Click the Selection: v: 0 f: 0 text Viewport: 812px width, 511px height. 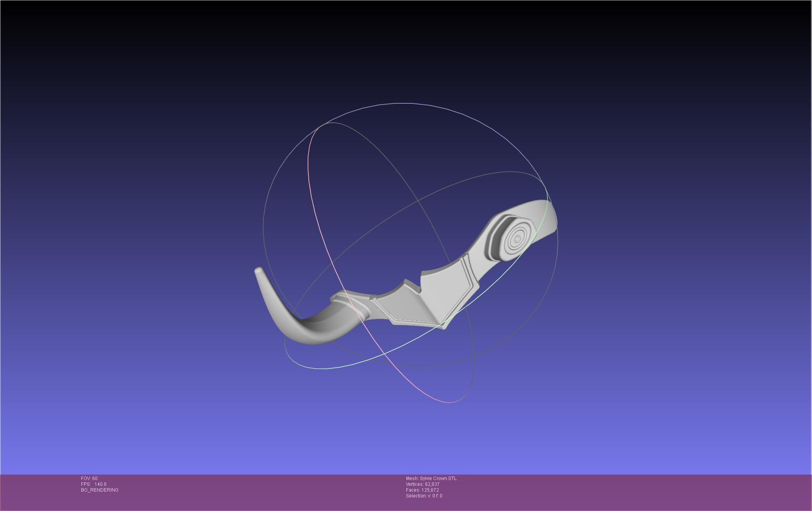pyautogui.click(x=424, y=496)
